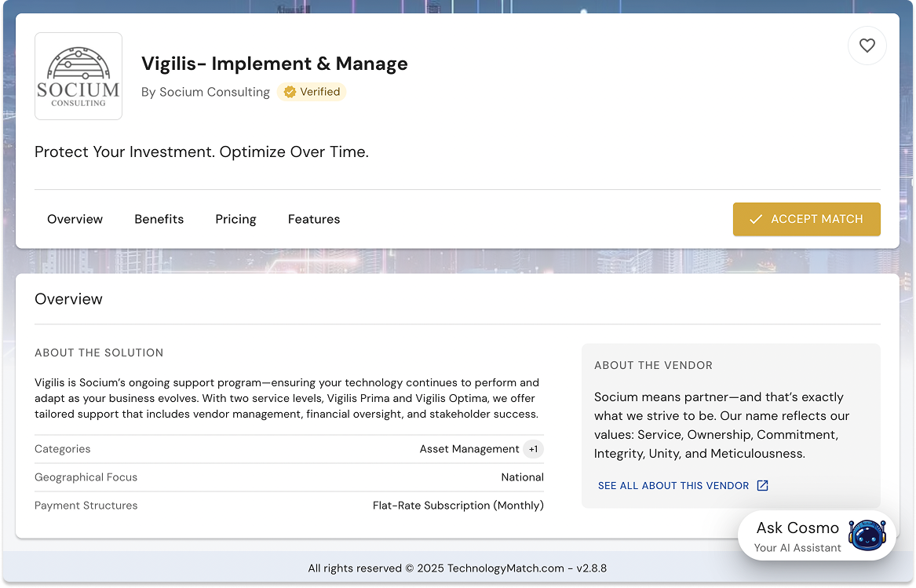
Task: Open the Ask Cosmo AI assistant
Action: [816, 535]
